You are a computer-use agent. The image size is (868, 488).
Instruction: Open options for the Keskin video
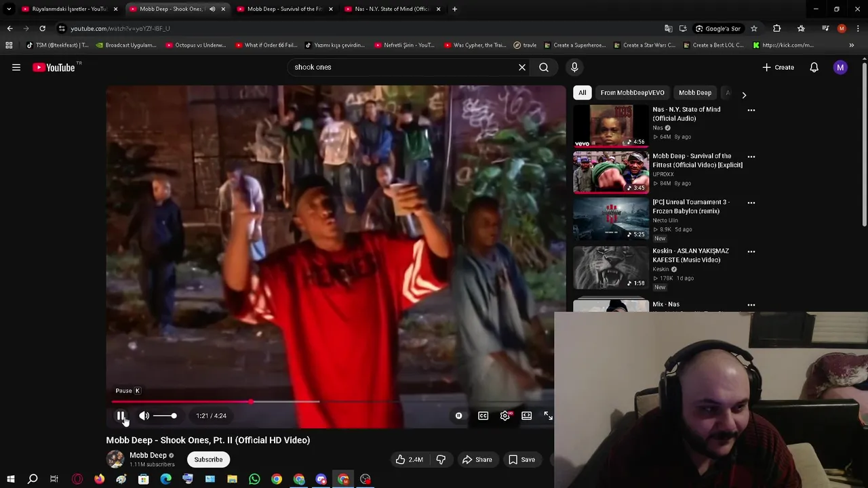click(751, 251)
